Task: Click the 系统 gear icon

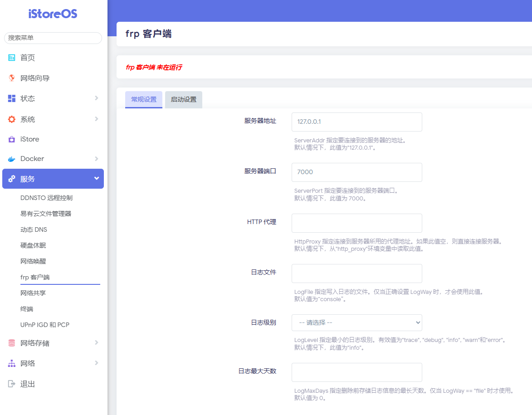Action: pos(11,119)
